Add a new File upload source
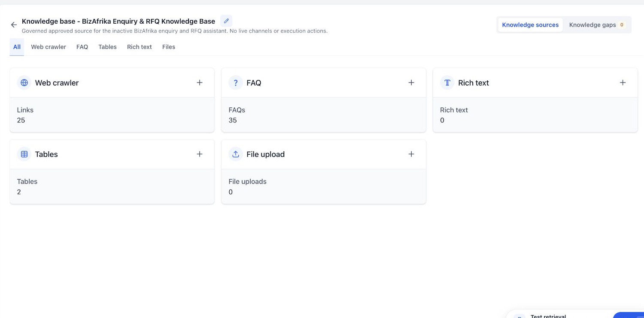 click(x=411, y=154)
